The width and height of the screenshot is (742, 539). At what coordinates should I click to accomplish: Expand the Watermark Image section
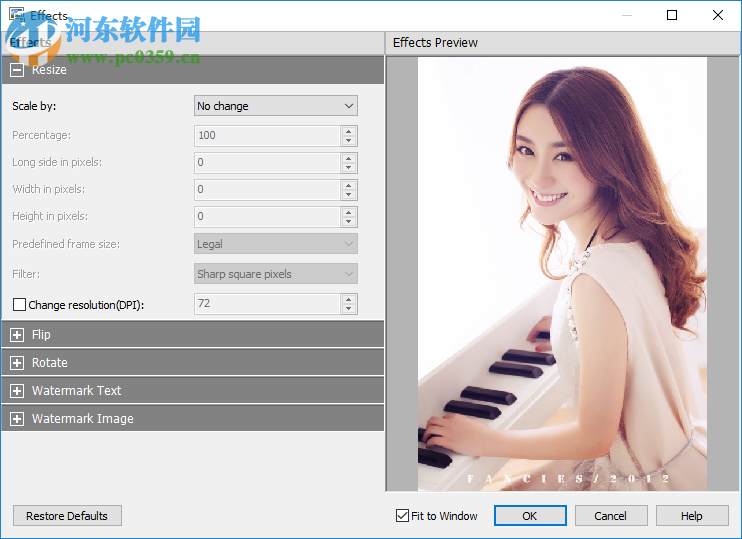pos(17,419)
